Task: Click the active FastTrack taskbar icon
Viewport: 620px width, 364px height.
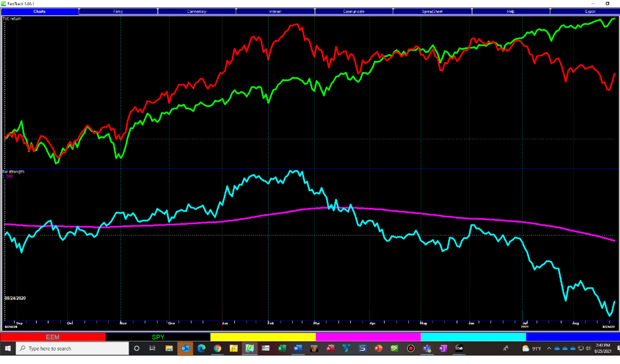Action: 249,349
